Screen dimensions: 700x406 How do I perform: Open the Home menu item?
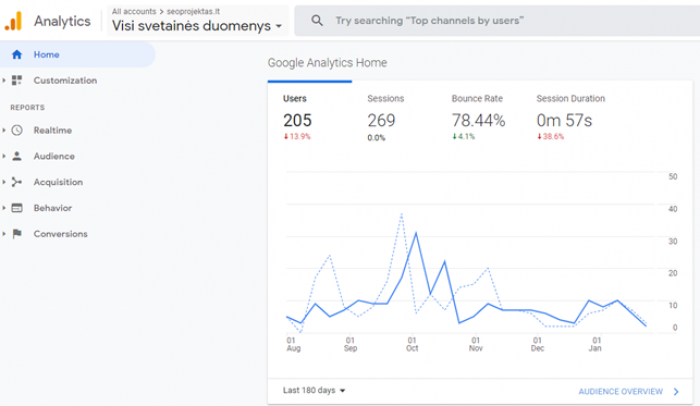point(77,54)
